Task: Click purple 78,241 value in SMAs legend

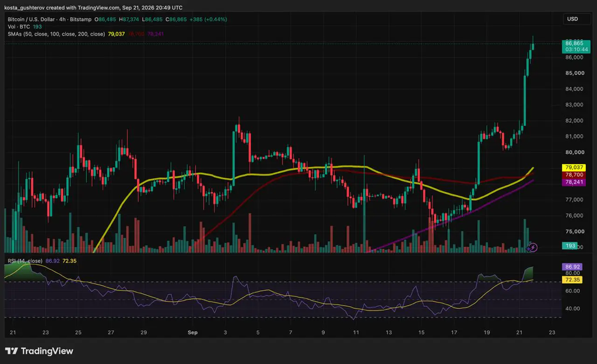Action: coord(155,34)
